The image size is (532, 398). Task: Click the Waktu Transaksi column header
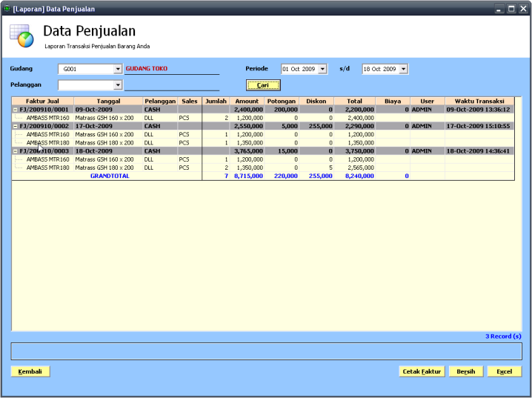479,101
